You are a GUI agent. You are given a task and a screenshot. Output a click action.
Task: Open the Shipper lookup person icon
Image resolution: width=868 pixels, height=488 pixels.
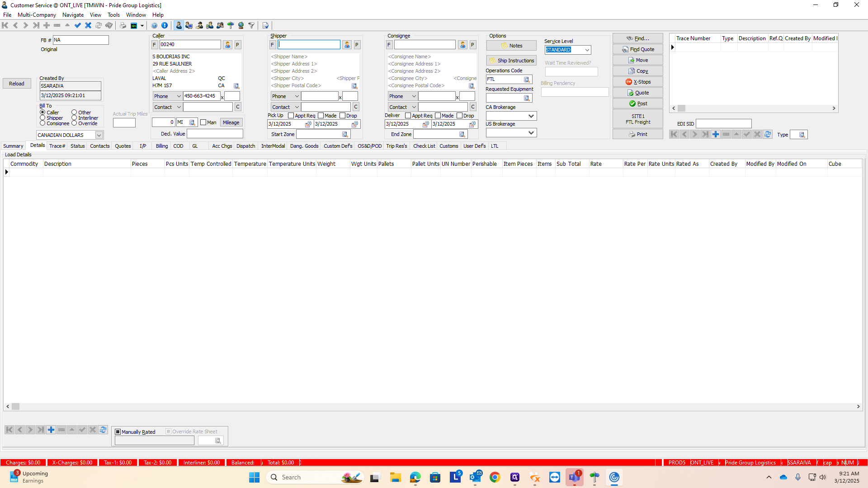coord(347,45)
